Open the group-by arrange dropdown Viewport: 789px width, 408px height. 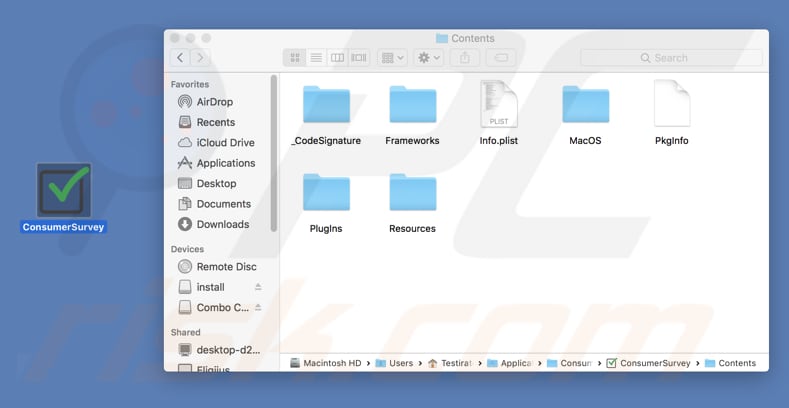(x=392, y=58)
